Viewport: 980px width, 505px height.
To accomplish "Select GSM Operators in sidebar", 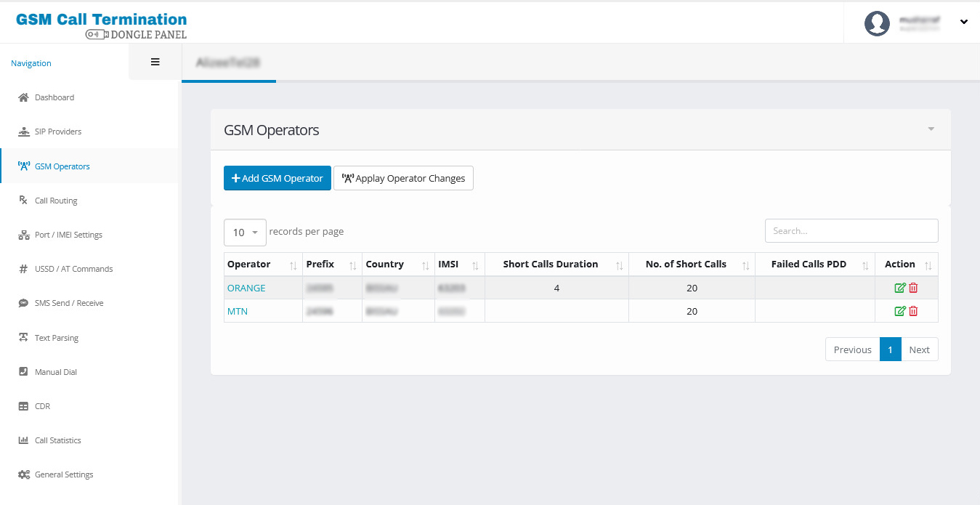I will pos(62,166).
